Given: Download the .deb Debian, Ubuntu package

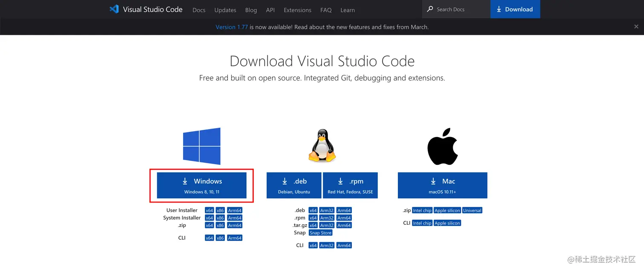Looking at the screenshot, I should coord(294,185).
